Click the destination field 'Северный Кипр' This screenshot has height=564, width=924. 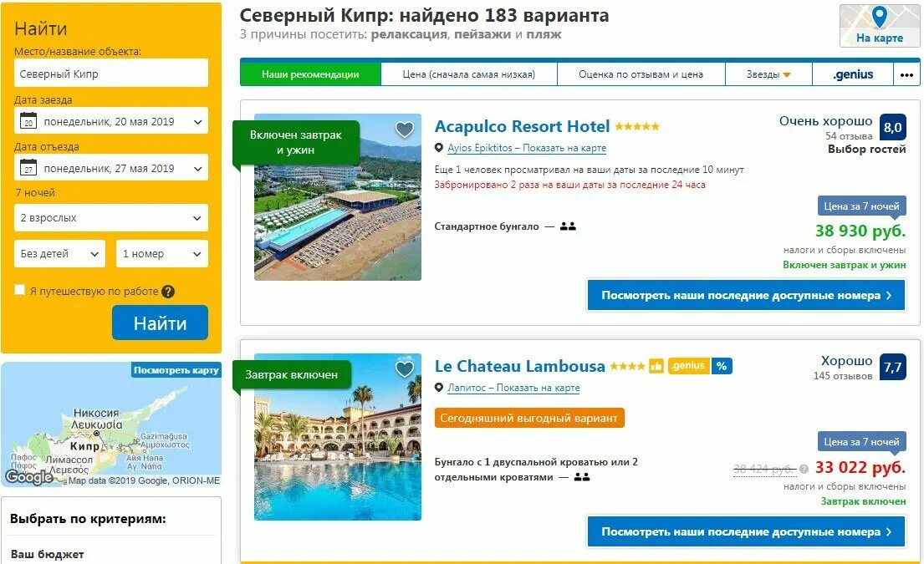coord(110,73)
